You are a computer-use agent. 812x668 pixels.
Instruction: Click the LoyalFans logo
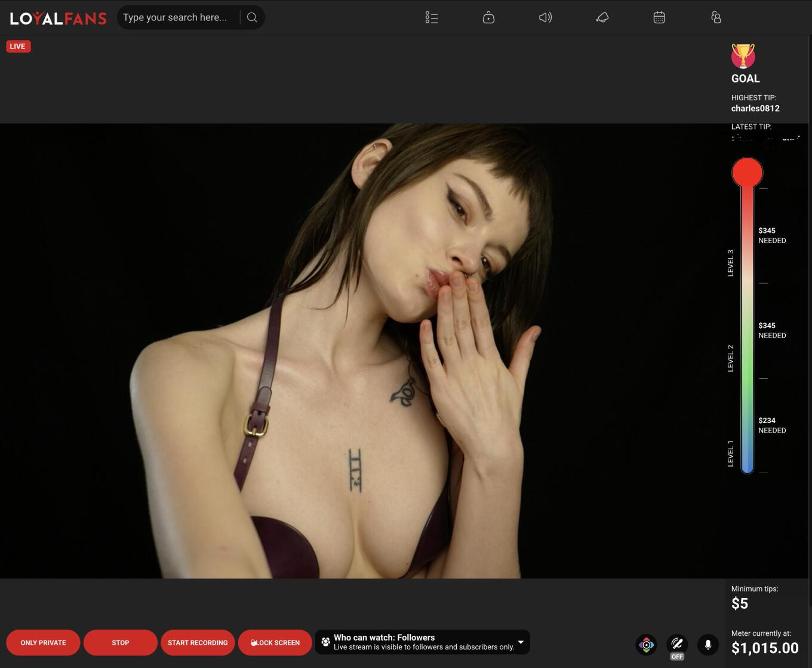[x=58, y=18]
